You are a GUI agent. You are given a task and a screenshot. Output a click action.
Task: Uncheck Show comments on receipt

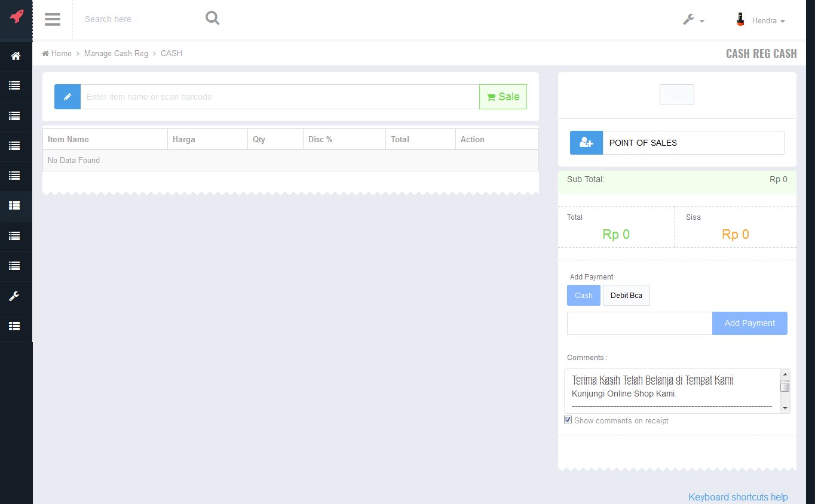[568, 420]
